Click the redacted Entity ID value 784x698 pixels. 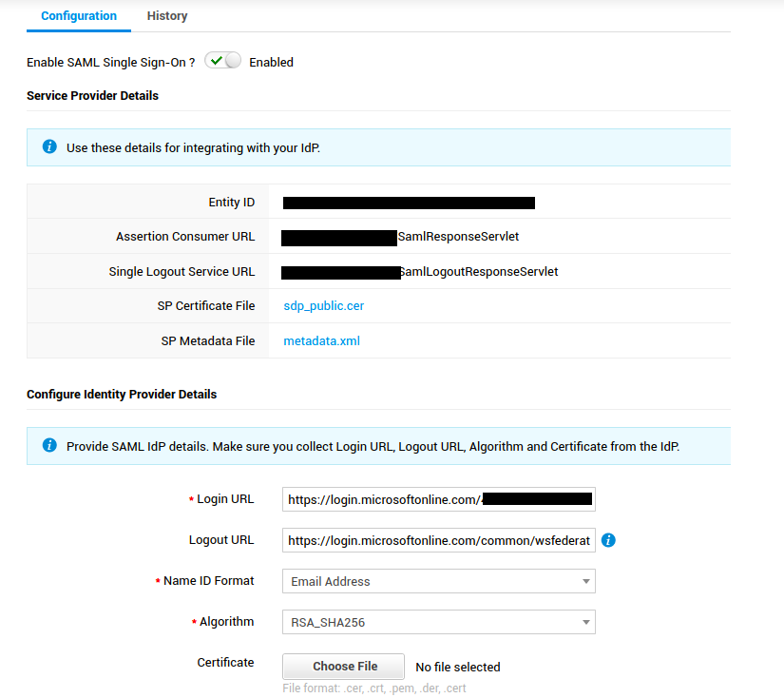409,203
